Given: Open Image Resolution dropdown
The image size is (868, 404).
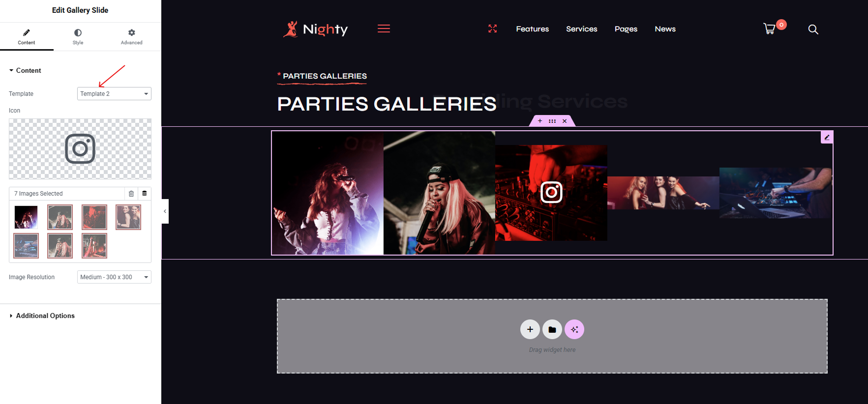Looking at the screenshot, I should (114, 277).
